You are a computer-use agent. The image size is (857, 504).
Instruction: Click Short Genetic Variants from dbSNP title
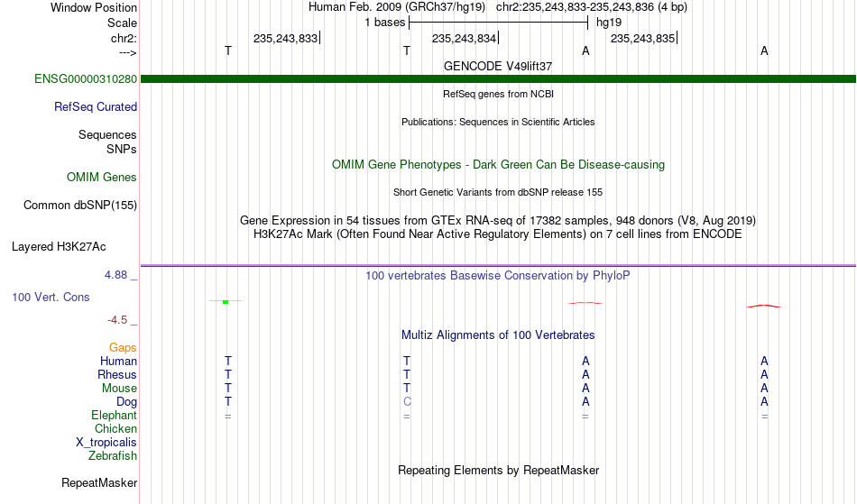click(x=498, y=192)
